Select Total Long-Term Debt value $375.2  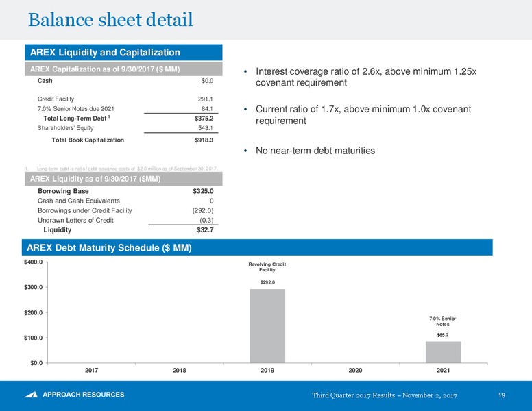tap(204, 119)
